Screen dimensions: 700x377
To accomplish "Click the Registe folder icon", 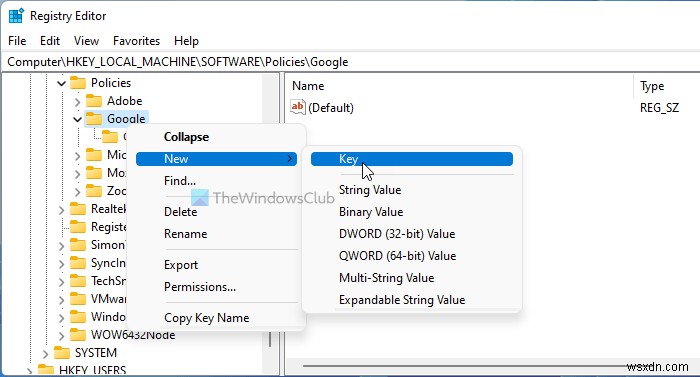I will point(78,227).
